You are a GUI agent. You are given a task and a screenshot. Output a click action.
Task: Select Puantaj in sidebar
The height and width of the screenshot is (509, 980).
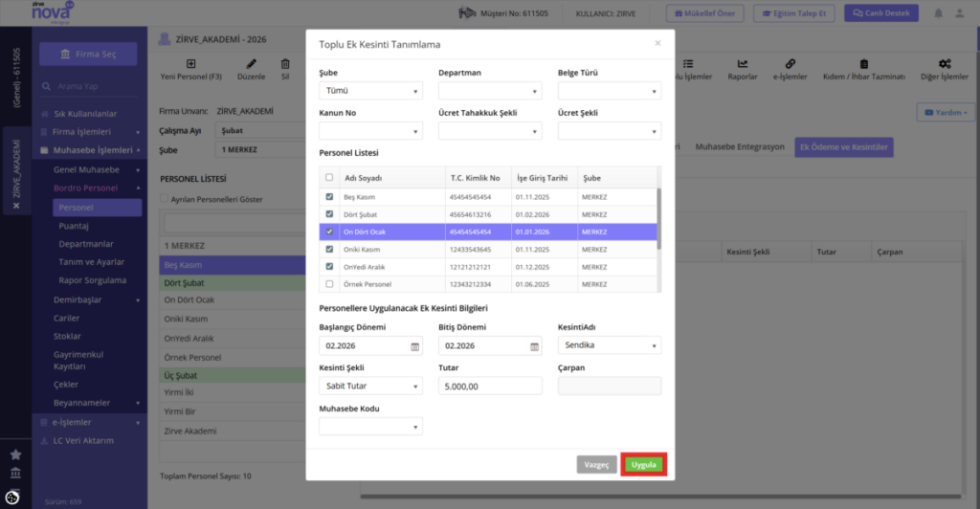(74, 226)
